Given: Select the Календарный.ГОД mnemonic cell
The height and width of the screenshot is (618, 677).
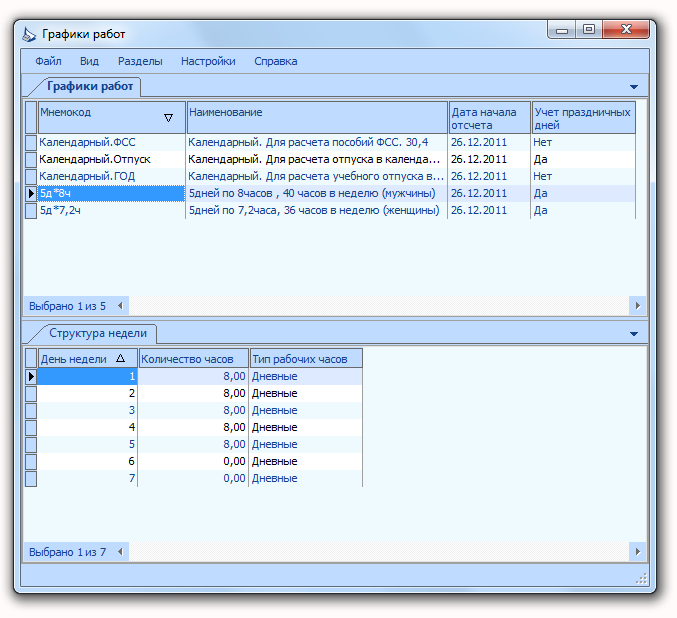Looking at the screenshot, I should coord(111,176).
